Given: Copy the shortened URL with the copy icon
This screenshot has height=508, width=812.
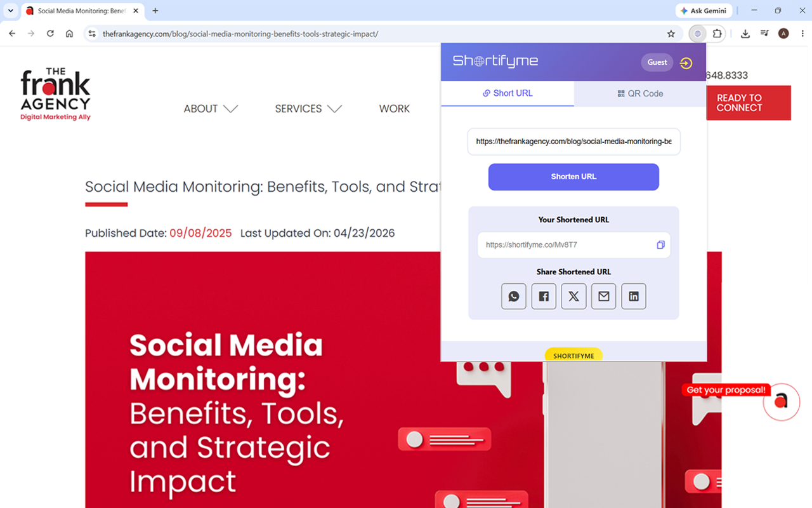Looking at the screenshot, I should tap(660, 245).
